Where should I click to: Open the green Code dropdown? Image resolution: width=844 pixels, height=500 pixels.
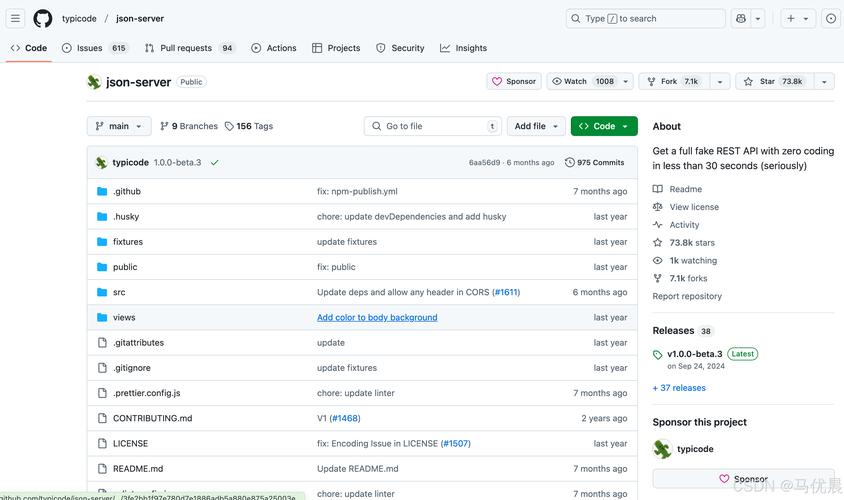coord(604,126)
